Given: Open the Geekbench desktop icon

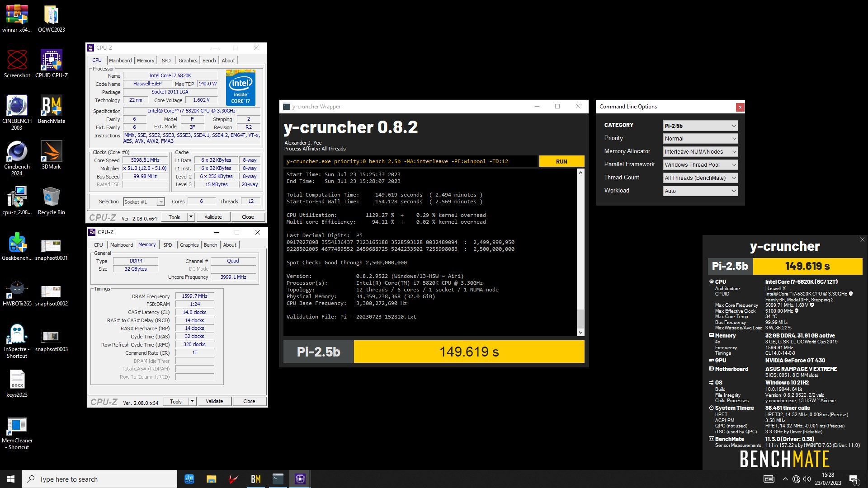Looking at the screenshot, I should click(x=17, y=247).
